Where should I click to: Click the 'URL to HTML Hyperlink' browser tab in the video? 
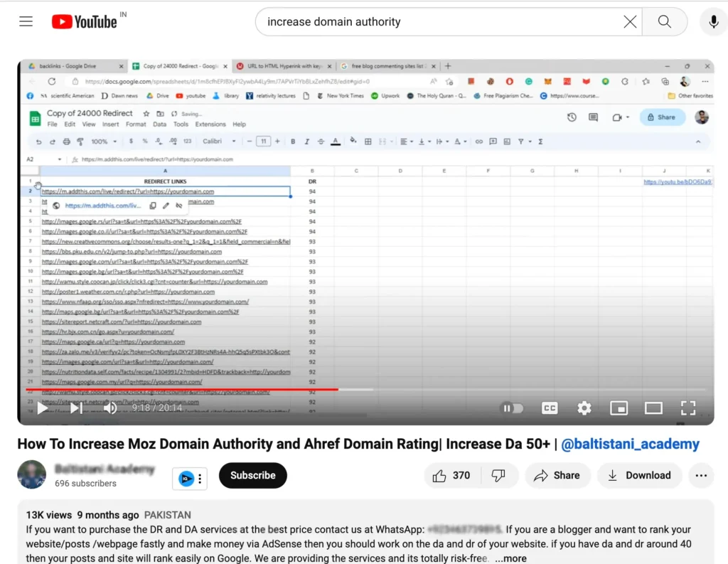(x=284, y=66)
